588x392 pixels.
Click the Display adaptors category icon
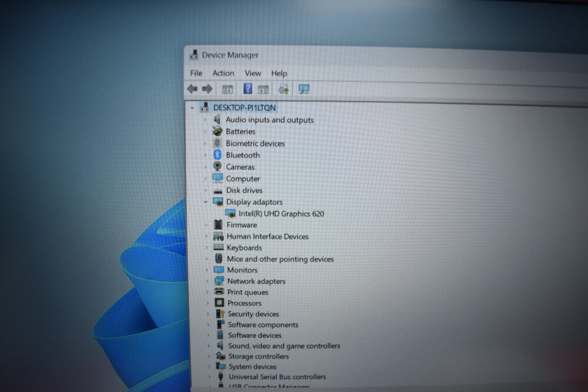(x=218, y=202)
